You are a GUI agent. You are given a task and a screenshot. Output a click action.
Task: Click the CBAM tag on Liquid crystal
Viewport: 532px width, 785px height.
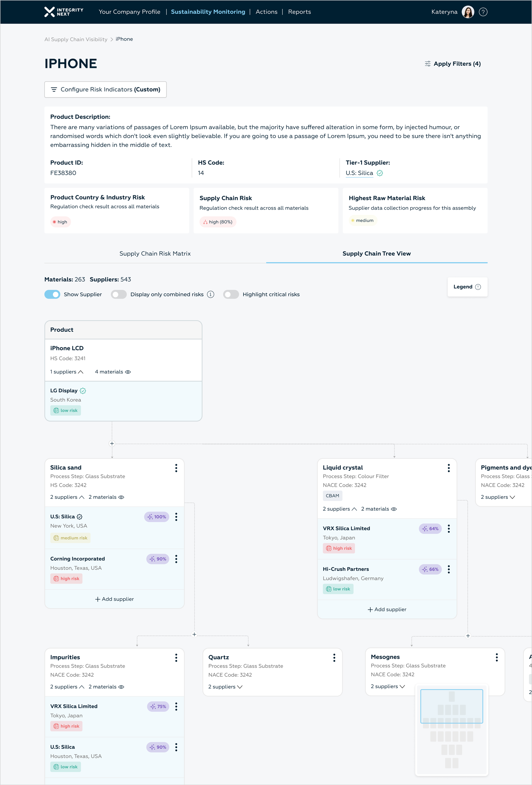tap(333, 496)
